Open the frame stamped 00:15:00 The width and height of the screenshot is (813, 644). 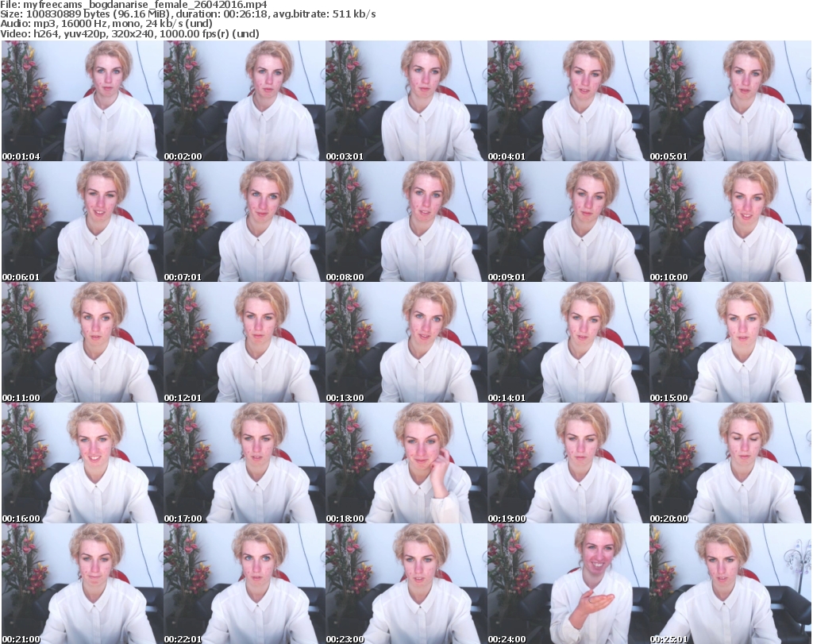coord(730,343)
